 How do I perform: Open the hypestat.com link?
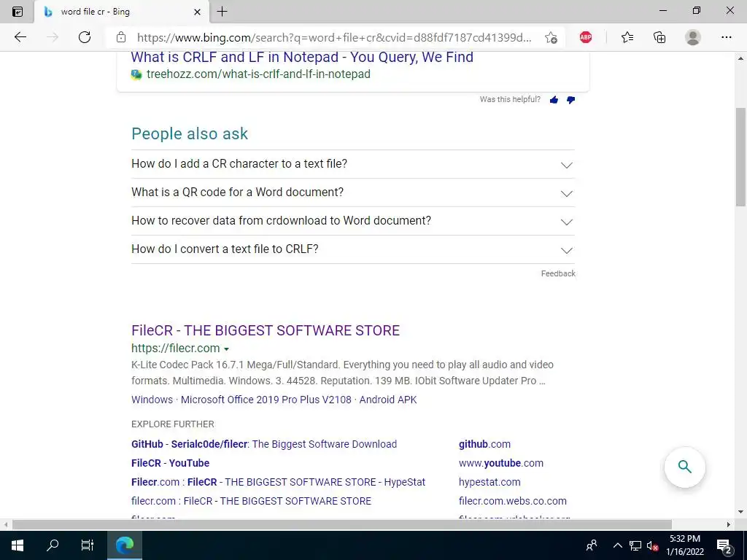[x=489, y=483]
